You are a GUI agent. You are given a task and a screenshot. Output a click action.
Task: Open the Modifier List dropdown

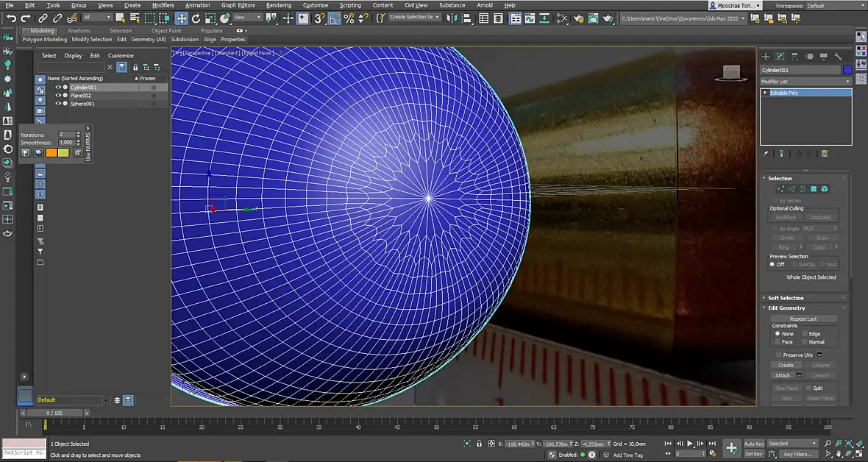click(x=805, y=82)
